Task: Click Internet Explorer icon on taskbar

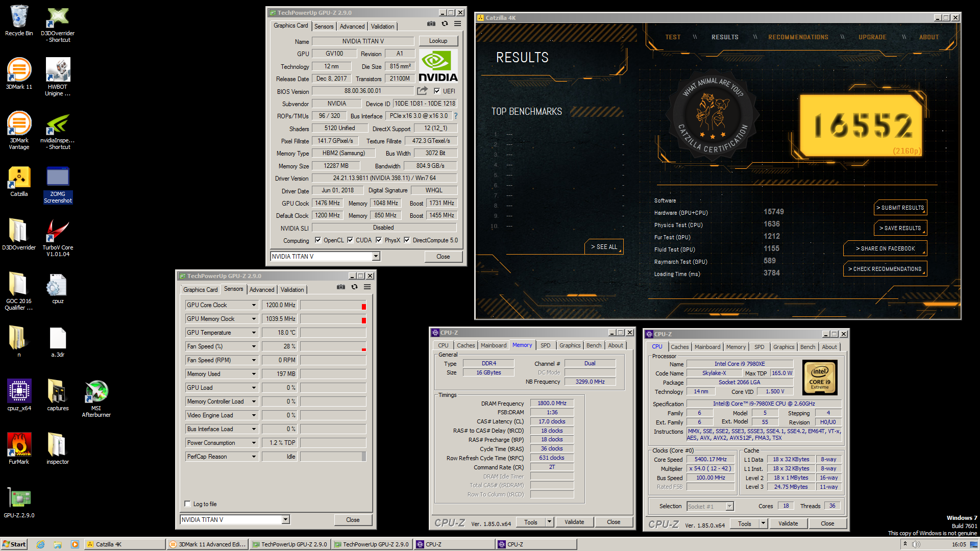Action: pos(41,544)
